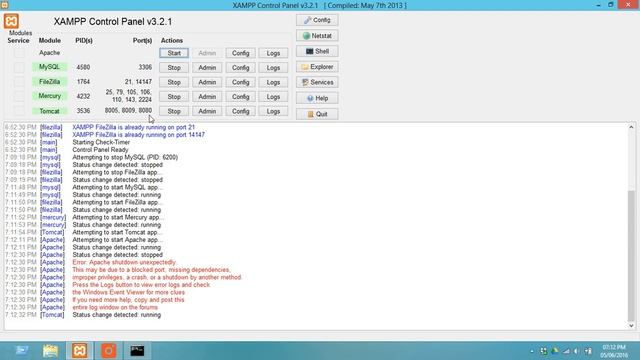The image size is (640, 360).
Task: Click log line 'Attempting to start Tomcat app'
Action: 117,232
